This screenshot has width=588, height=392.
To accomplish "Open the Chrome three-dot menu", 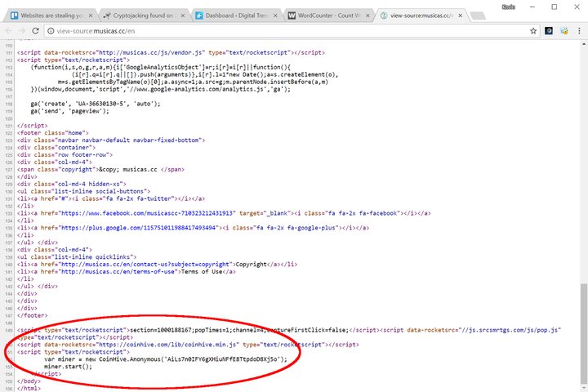I will pyautogui.click(x=579, y=31).
